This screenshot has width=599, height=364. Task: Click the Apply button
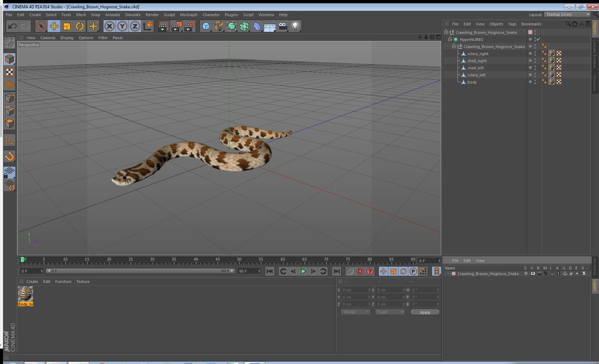click(x=425, y=312)
